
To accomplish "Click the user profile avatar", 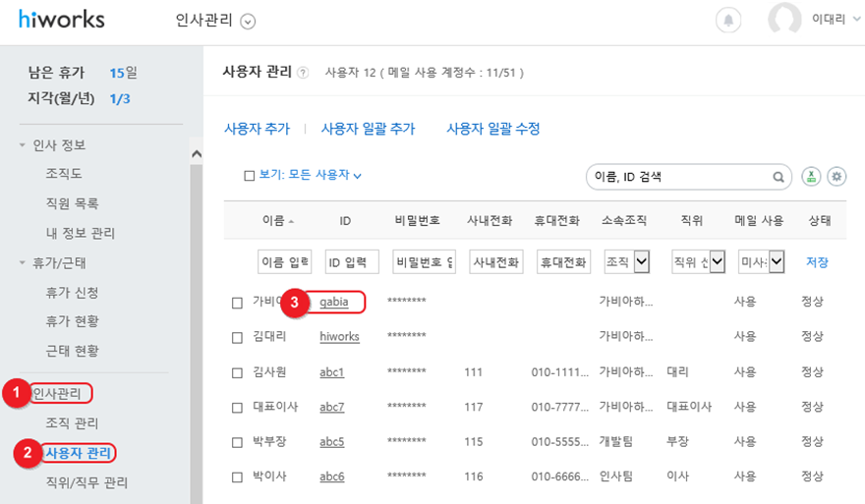I will coord(784,20).
